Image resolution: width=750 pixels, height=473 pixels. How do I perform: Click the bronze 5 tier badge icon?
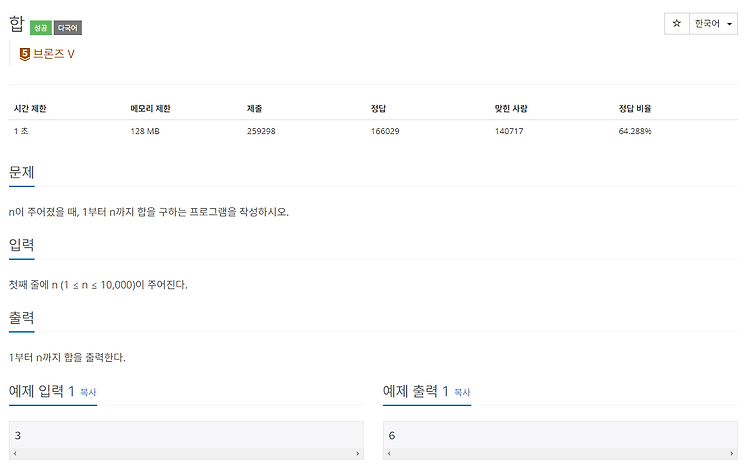point(24,54)
